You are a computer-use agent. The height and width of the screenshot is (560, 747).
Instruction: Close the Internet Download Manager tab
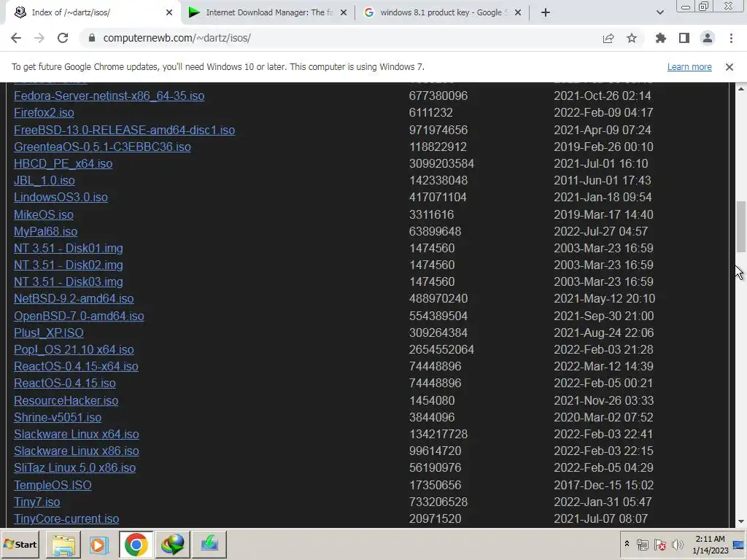click(344, 13)
